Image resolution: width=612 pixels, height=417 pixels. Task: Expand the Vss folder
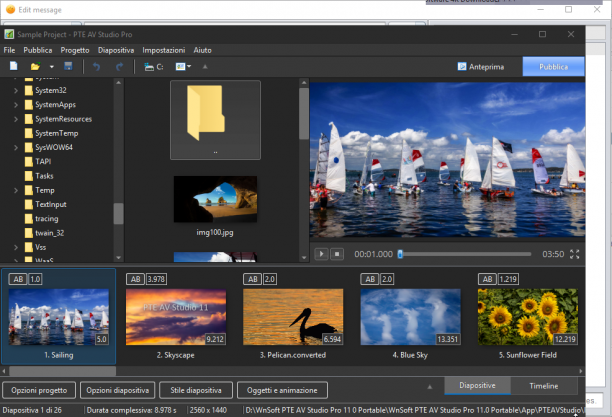(x=16, y=247)
